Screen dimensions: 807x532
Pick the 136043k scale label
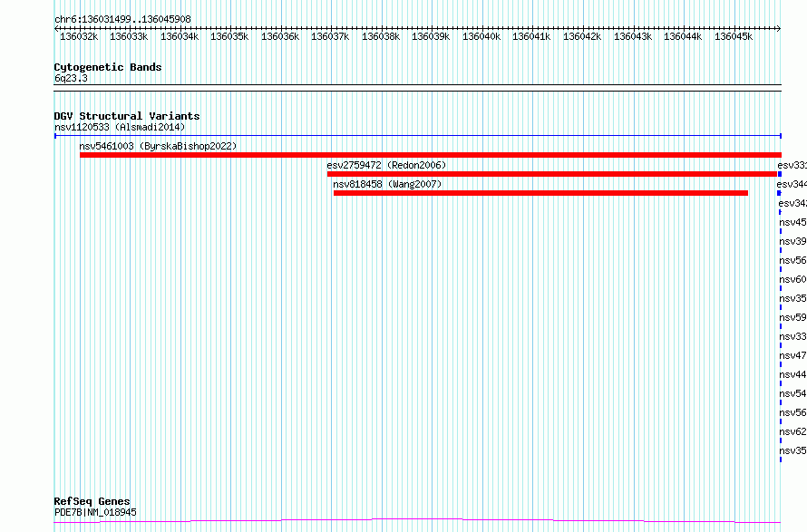coord(633,36)
